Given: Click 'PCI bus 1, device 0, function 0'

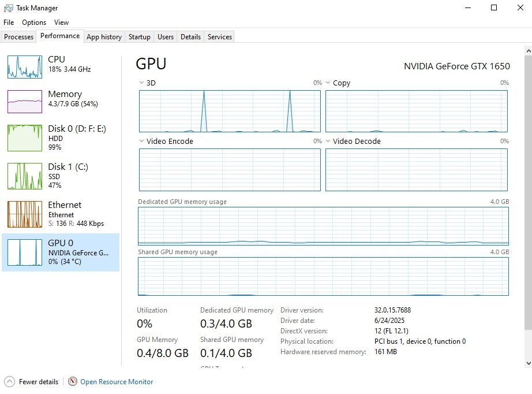Looking at the screenshot, I should point(420,341).
